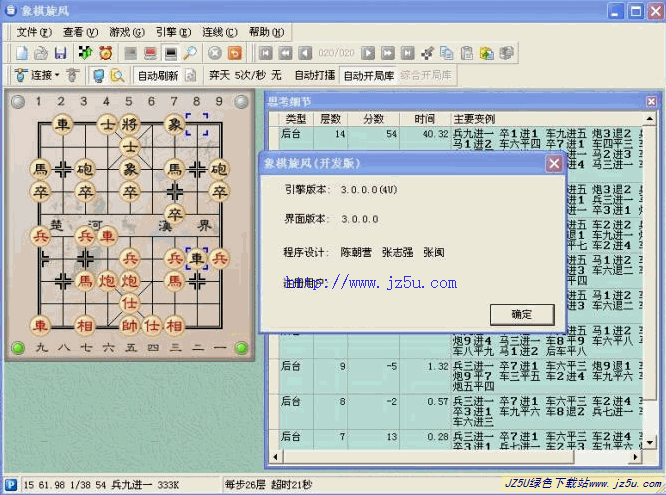The image size is (666, 495).
Task: Click the edit position pieces icon
Action: pos(427,53)
